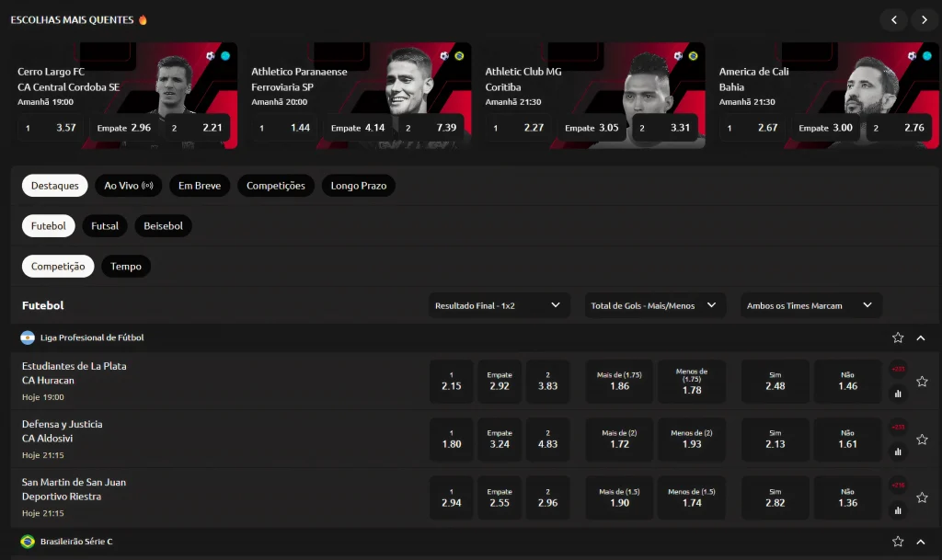Bet on Ferroviaria SP win at 7.39
The image size is (942, 560).
pos(431,128)
